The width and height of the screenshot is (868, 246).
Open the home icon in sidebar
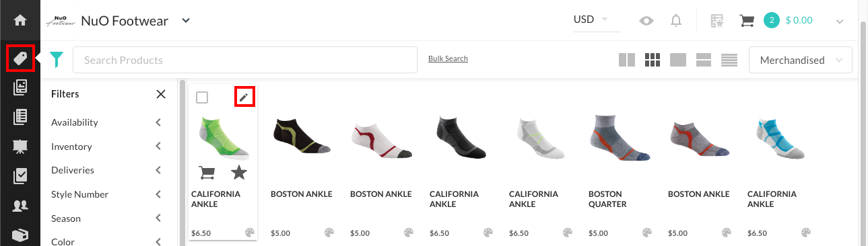[x=20, y=20]
